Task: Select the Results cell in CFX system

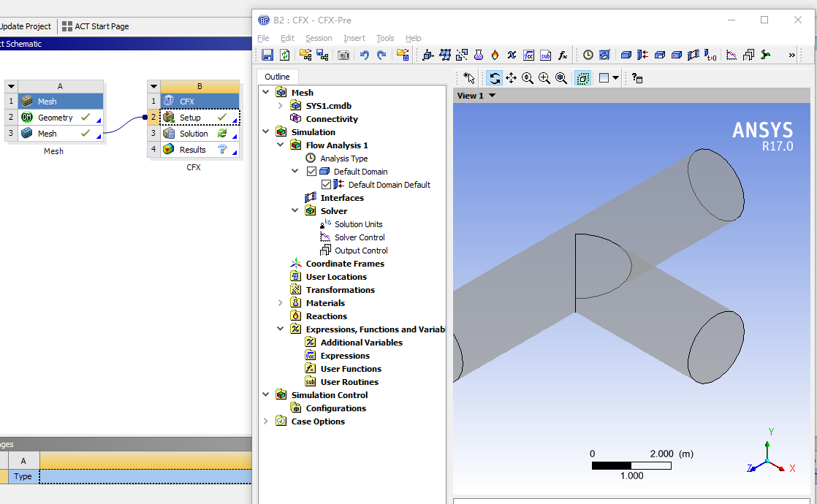Action: click(x=200, y=150)
